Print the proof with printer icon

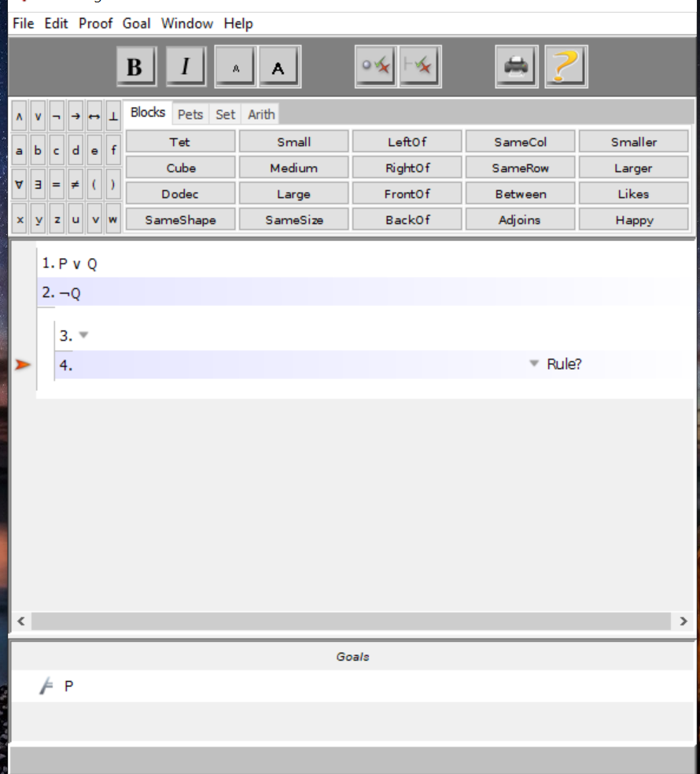tap(517, 67)
